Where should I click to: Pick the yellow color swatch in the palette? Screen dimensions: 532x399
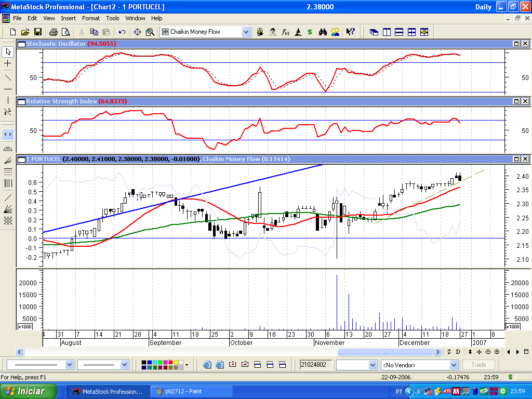176,362
